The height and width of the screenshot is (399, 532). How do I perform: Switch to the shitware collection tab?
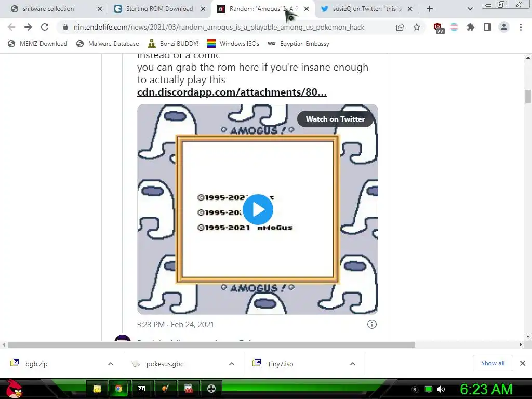[52, 9]
